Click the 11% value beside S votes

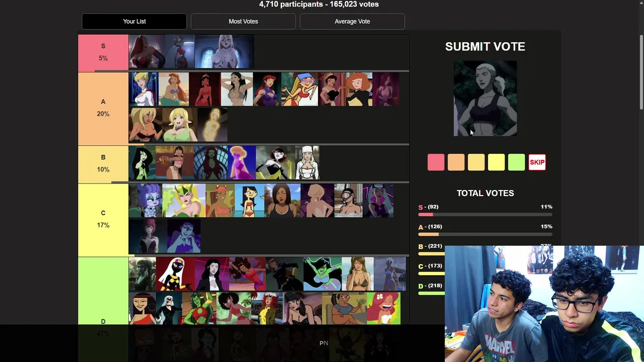[x=546, y=207]
